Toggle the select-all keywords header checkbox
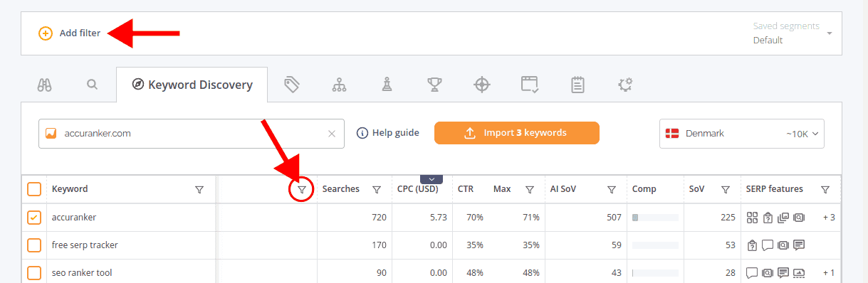Viewport: 868px width, 283px height. 34,189
